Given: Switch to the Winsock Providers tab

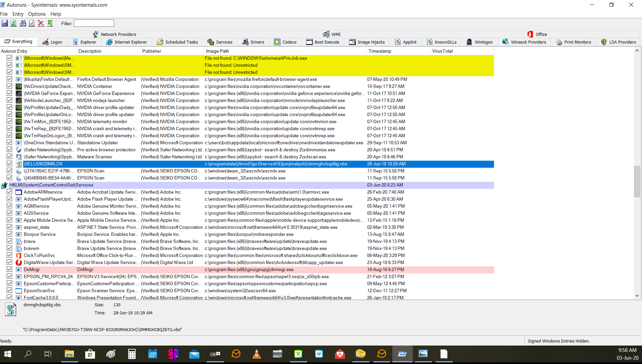Looking at the screenshot, I should pos(524,42).
